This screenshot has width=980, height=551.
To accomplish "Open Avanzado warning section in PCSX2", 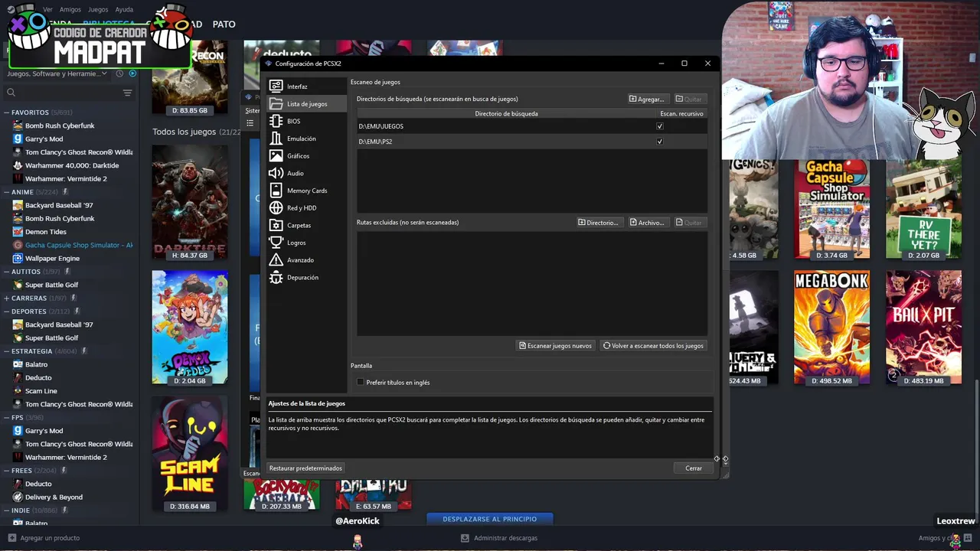I will pyautogui.click(x=306, y=260).
